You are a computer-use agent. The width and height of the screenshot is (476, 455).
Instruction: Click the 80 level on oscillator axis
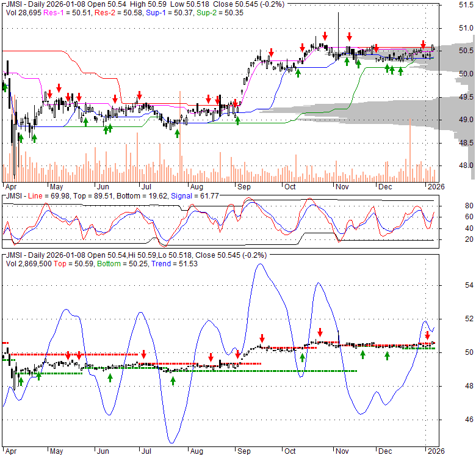469,206
